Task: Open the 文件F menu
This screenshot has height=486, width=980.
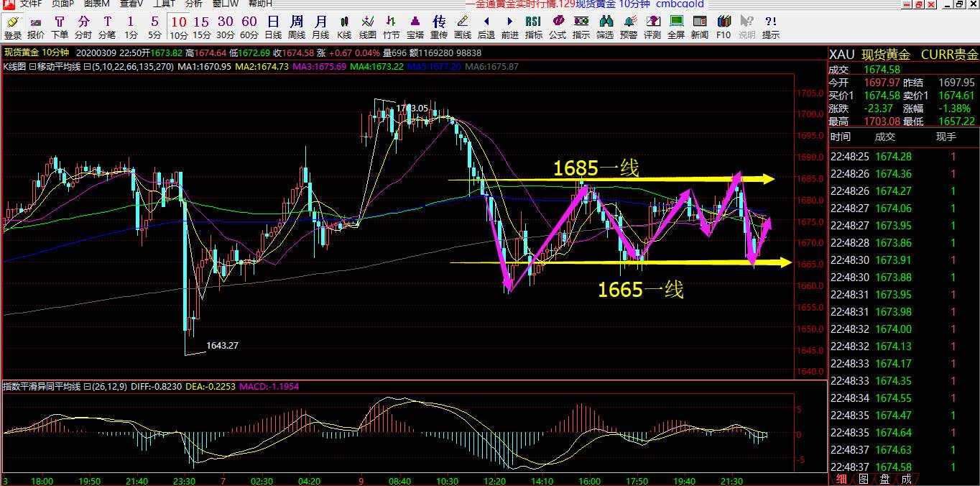Action: pyautogui.click(x=31, y=4)
